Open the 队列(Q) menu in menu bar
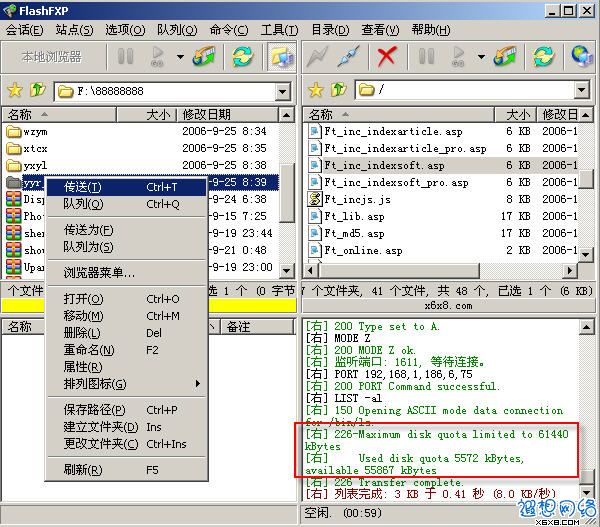The image size is (600, 527). coord(177,30)
